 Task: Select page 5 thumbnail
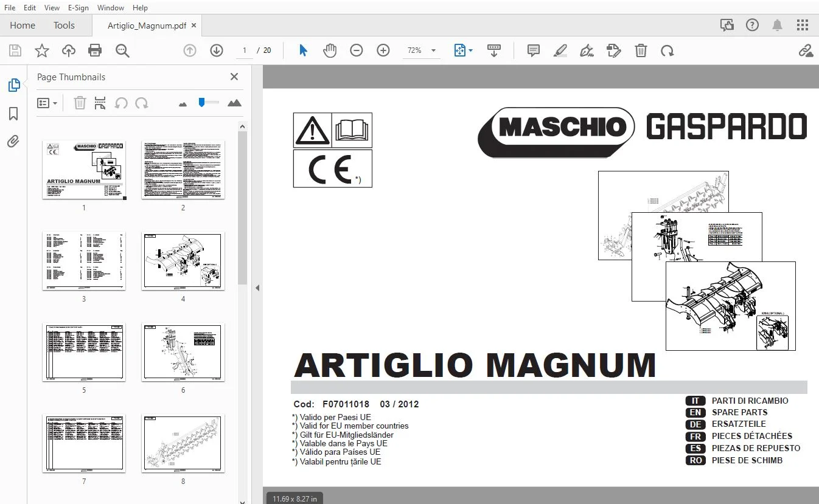[83, 353]
